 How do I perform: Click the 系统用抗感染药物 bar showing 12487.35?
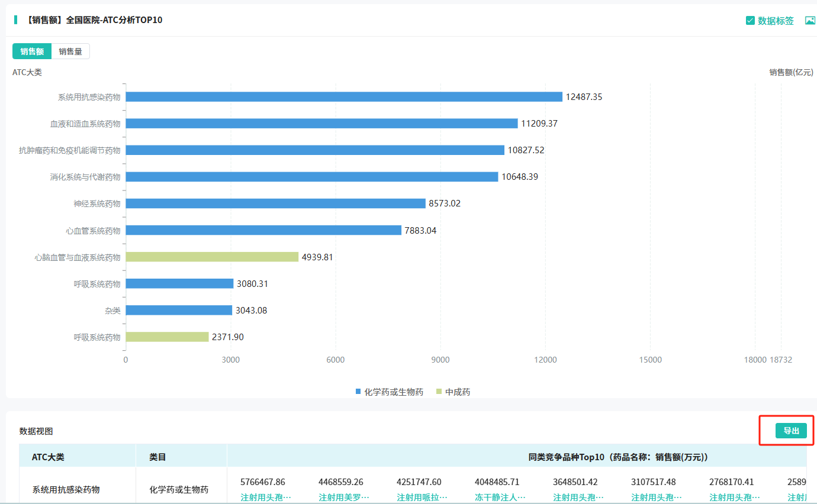pyautogui.click(x=343, y=97)
